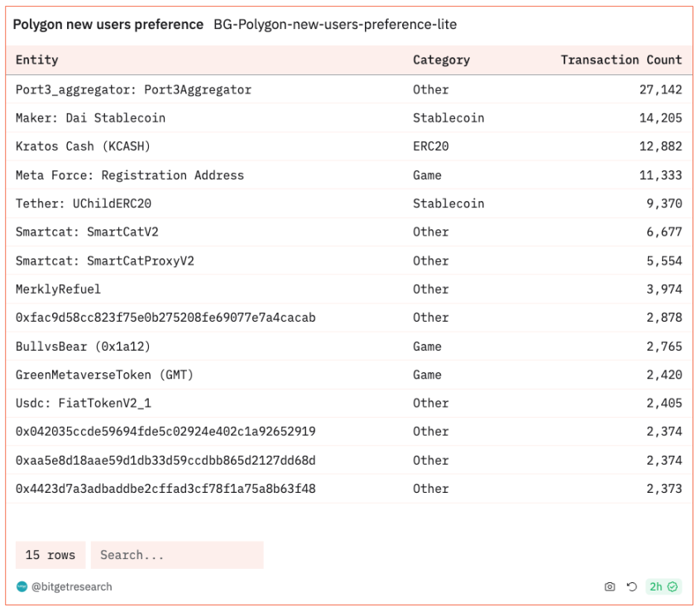Sort by the Category column header
The image size is (700, 612).
(441, 60)
